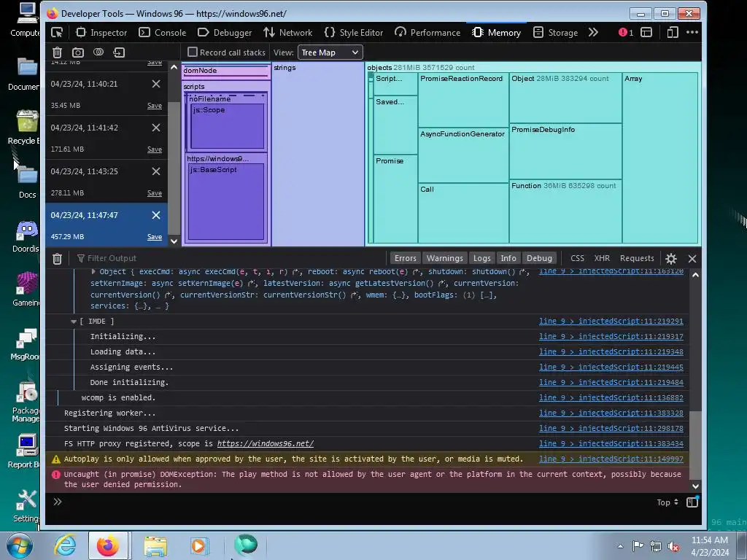Save the 35.45 MB snapshot
Screen dimensions: 747x560
155,106
